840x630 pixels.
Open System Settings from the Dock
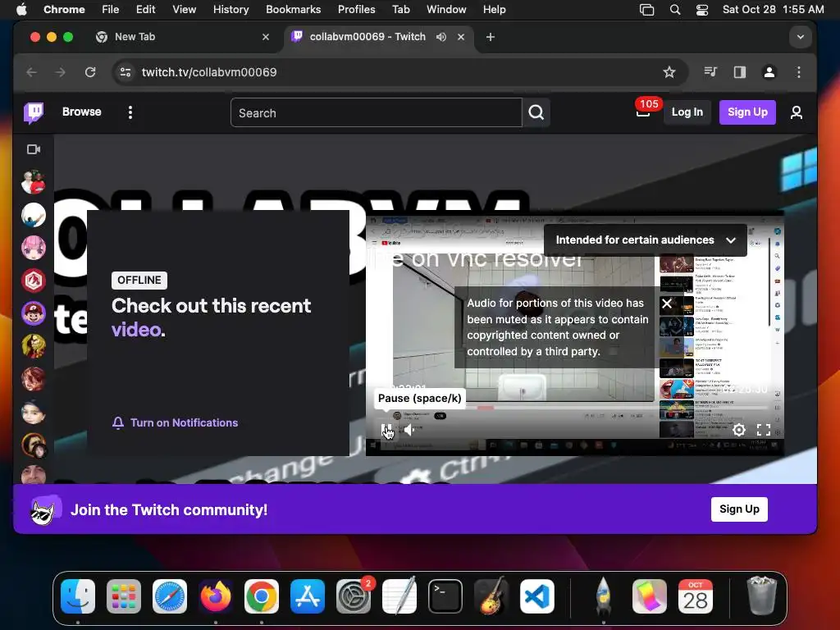353,596
